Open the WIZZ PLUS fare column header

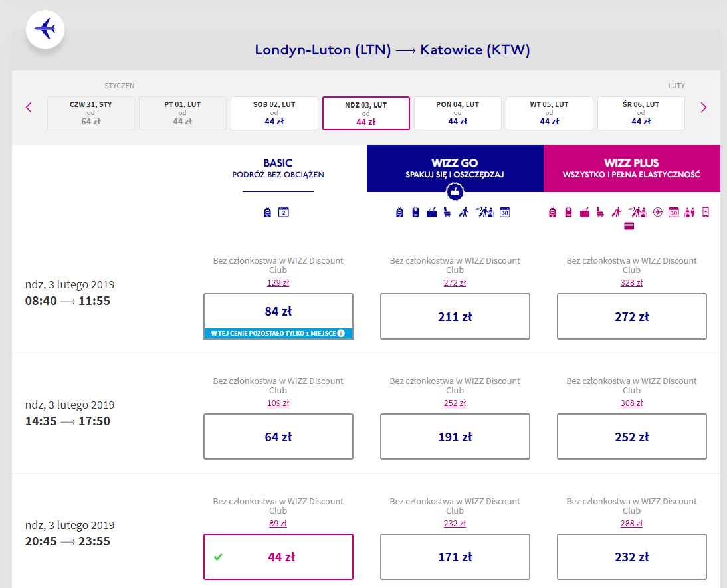(631, 168)
